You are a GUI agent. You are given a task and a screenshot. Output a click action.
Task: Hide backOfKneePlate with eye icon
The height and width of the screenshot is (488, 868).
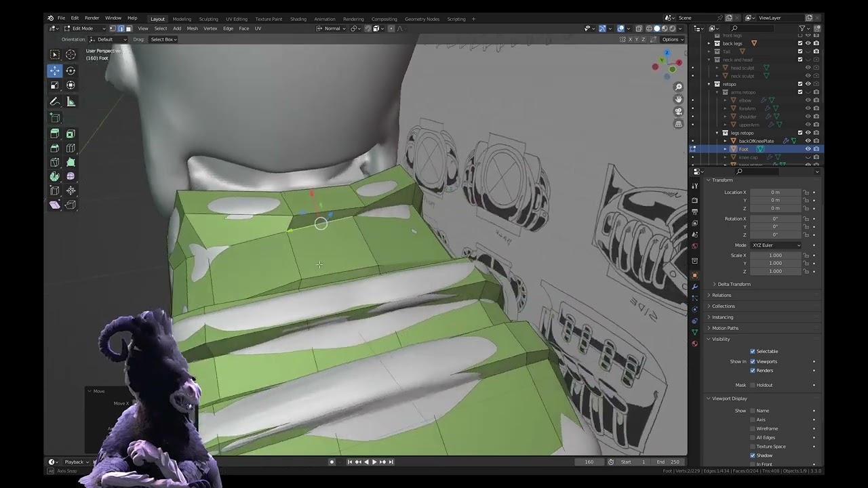pyautogui.click(x=808, y=141)
